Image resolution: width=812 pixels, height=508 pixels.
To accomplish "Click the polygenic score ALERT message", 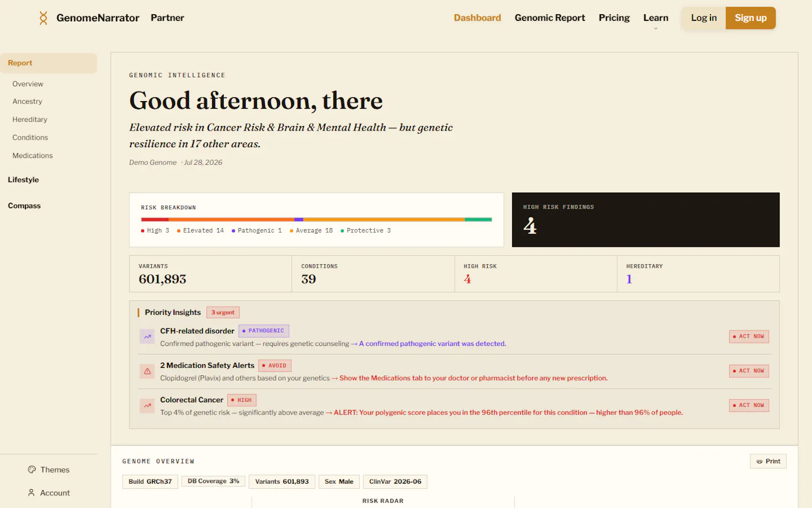I will 508,412.
